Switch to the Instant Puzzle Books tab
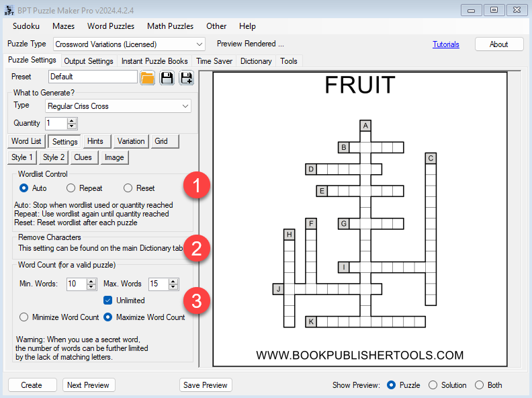 click(x=154, y=61)
